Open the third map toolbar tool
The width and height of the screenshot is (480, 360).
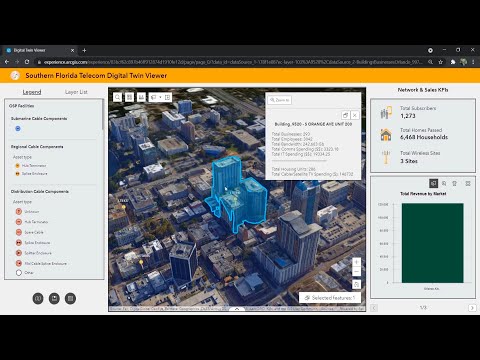[x=142, y=97]
